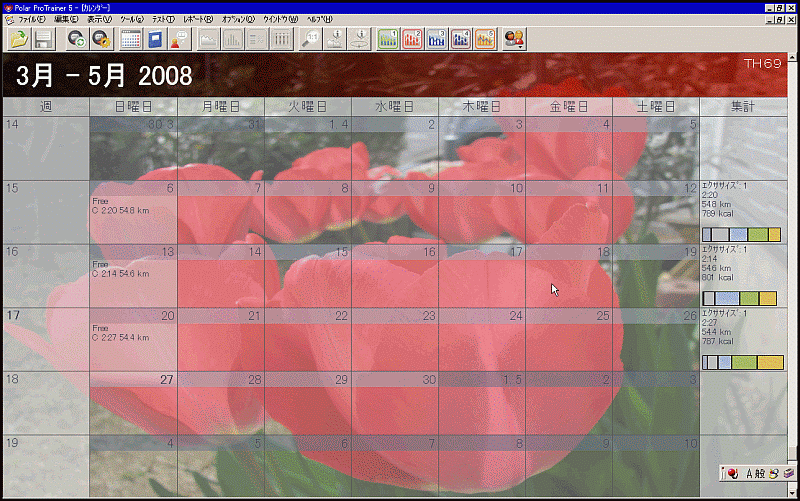Open the user selection dropdown icon
The height and width of the screenshot is (501, 800).
pyautogui.click(x=514, y=39)
